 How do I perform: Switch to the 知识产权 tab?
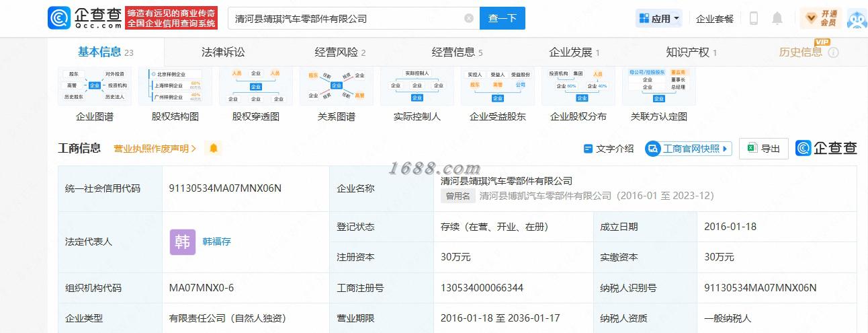pos(691,52)
